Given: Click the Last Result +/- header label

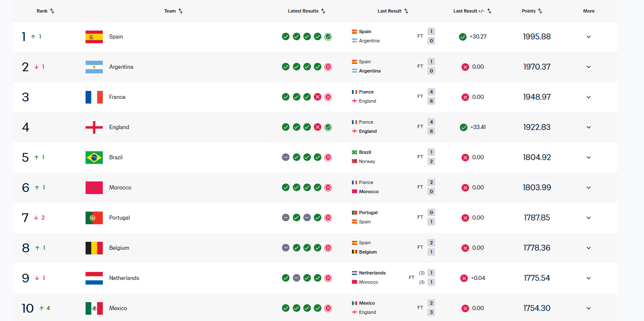Looking at the screenshot, I should tap(469, 11).
